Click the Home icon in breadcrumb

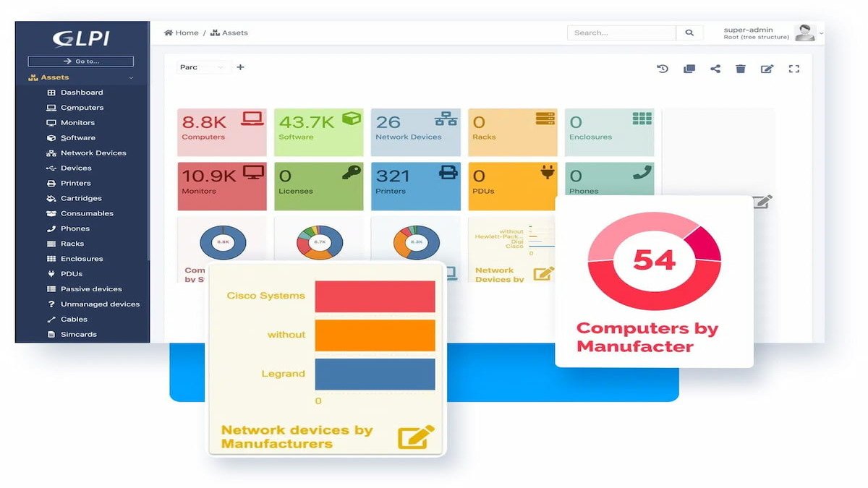coord(169,33)
